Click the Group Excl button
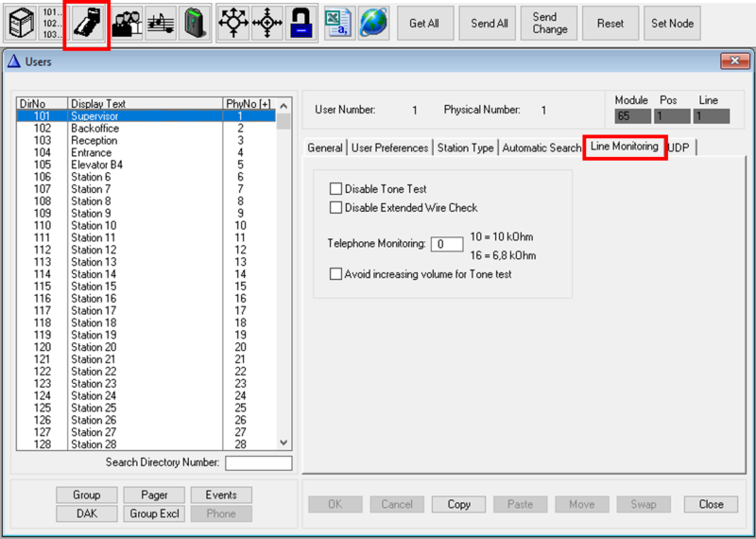 [x=154, y=513]
